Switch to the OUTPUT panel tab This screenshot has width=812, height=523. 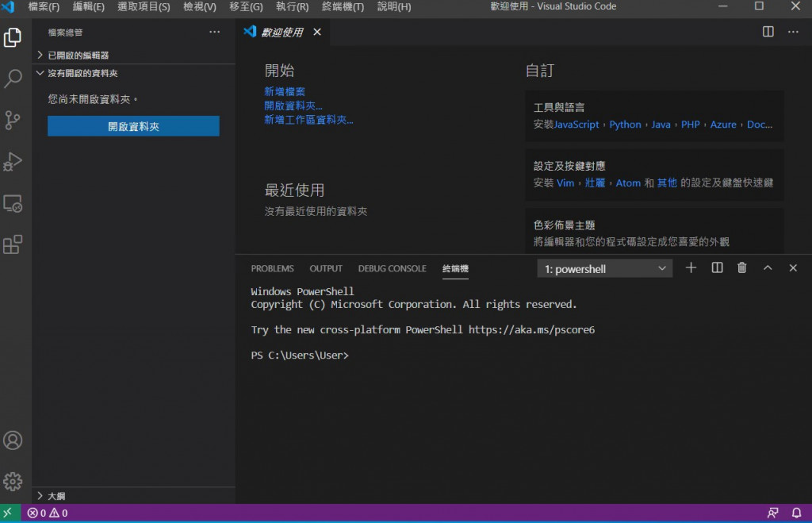[326, 268]
